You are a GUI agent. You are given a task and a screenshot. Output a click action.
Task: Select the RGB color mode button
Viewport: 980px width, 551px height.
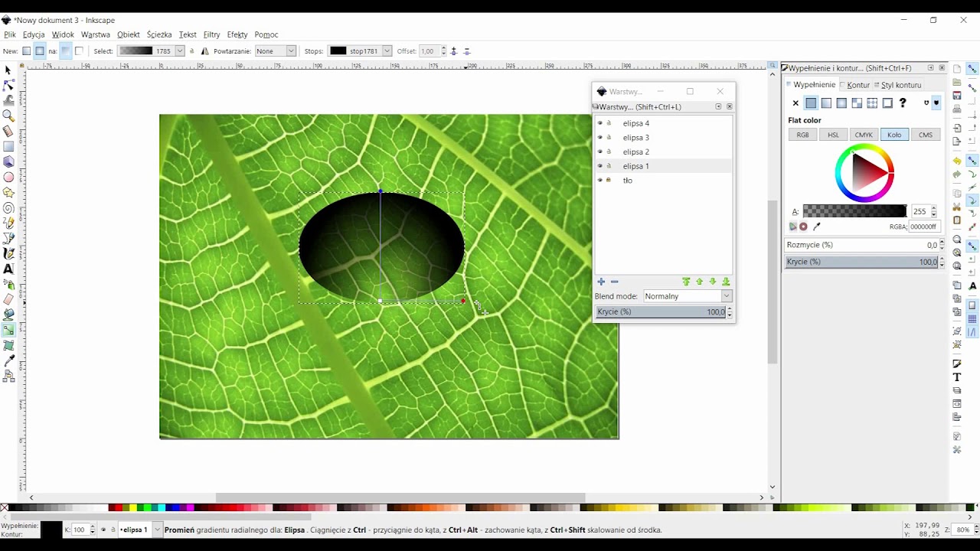click(802, 135)
